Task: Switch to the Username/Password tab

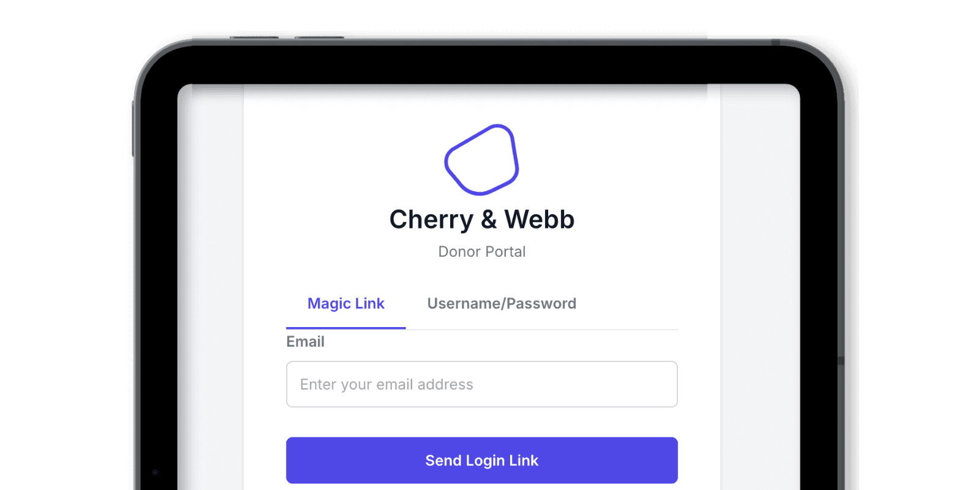Action: (502, 304)
